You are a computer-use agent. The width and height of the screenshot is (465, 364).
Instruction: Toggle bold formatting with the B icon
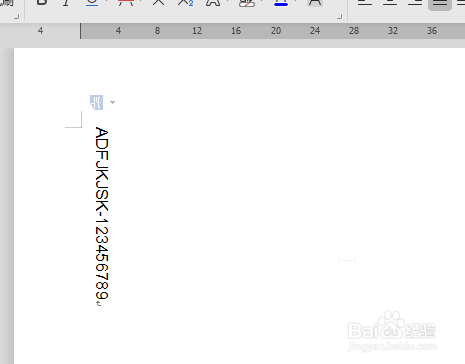tap(41, 3)
